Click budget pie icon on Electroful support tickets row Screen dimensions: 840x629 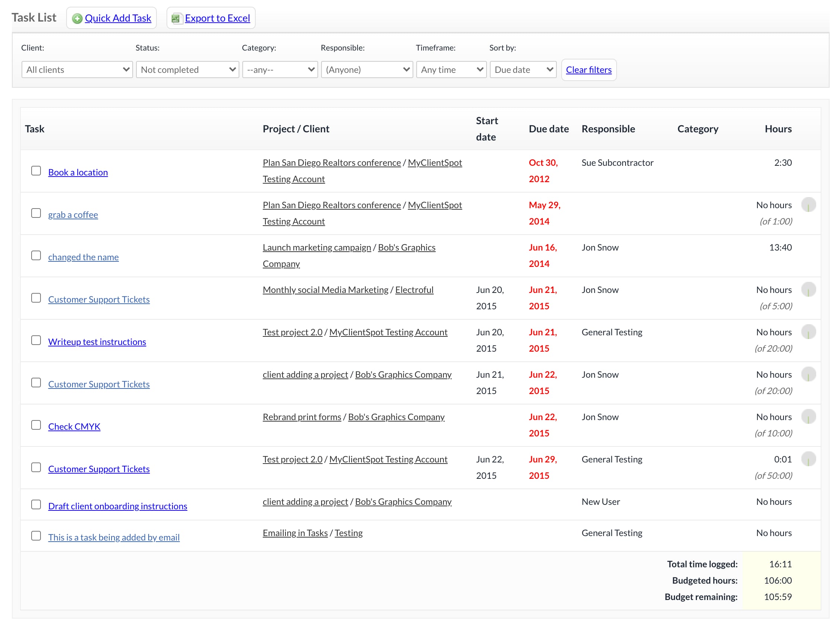coord(808,290)
